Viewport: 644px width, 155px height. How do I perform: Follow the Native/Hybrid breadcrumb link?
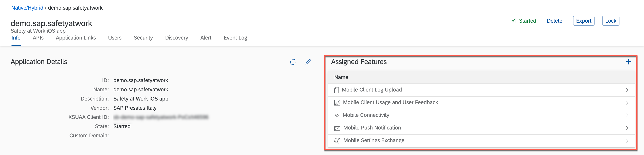point(27,8)
